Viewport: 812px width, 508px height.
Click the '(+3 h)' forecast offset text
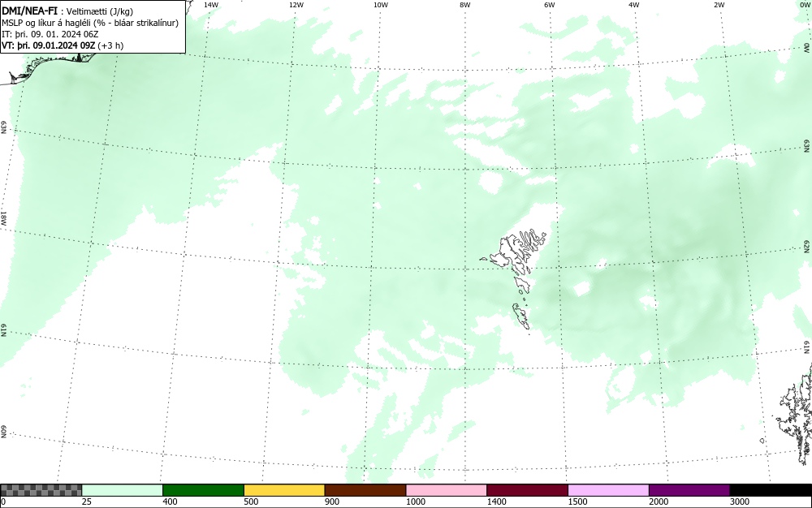point(110,45)
